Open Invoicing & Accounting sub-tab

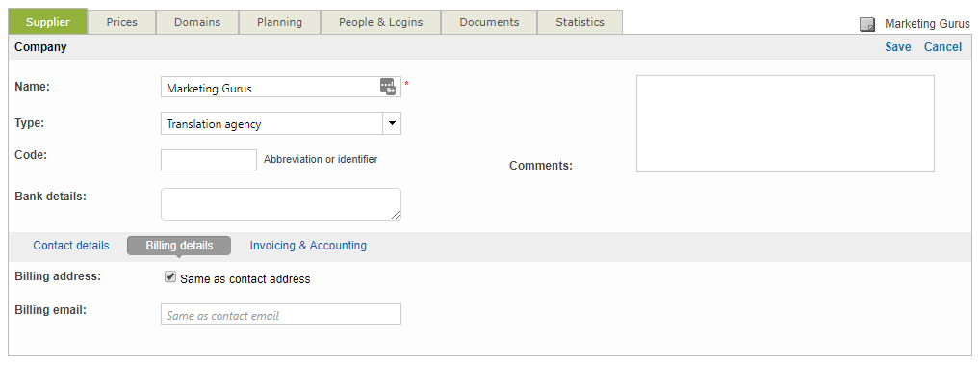tap(308, 245)
